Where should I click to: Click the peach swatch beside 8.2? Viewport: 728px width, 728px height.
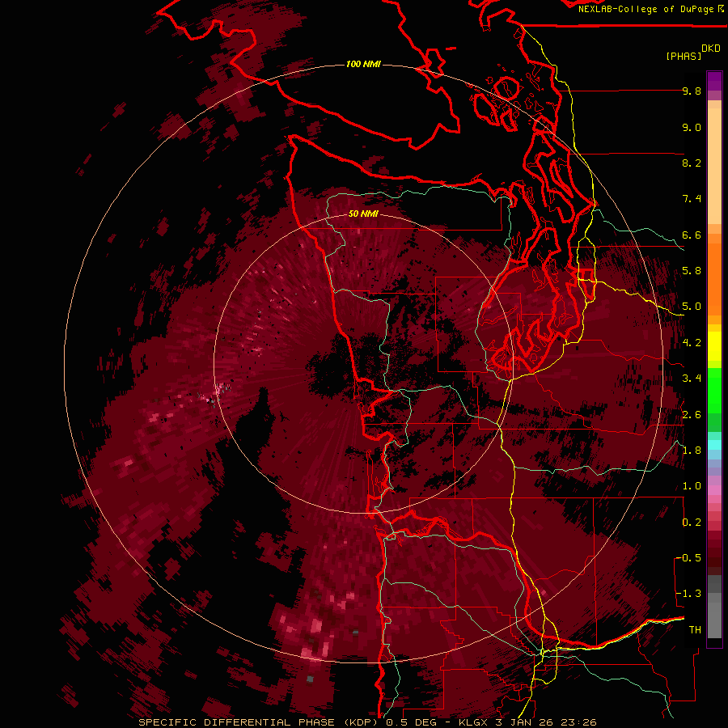(714, 166)
